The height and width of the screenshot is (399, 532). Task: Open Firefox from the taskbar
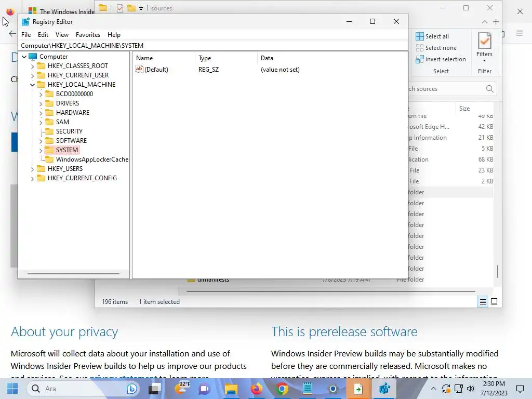[x=257, y=389]
